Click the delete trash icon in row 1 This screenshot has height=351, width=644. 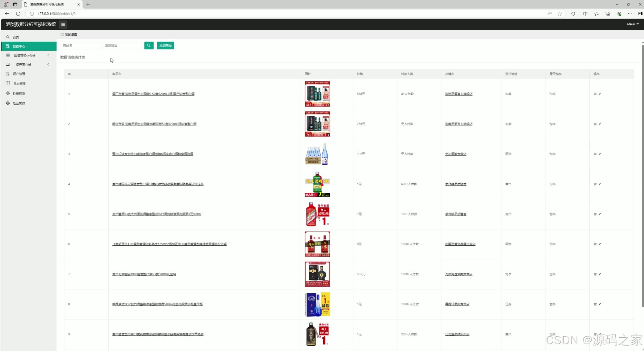[x=595, y=94]
